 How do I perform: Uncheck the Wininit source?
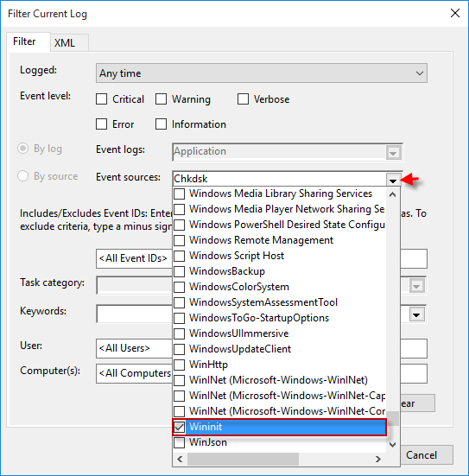point(180,427)
